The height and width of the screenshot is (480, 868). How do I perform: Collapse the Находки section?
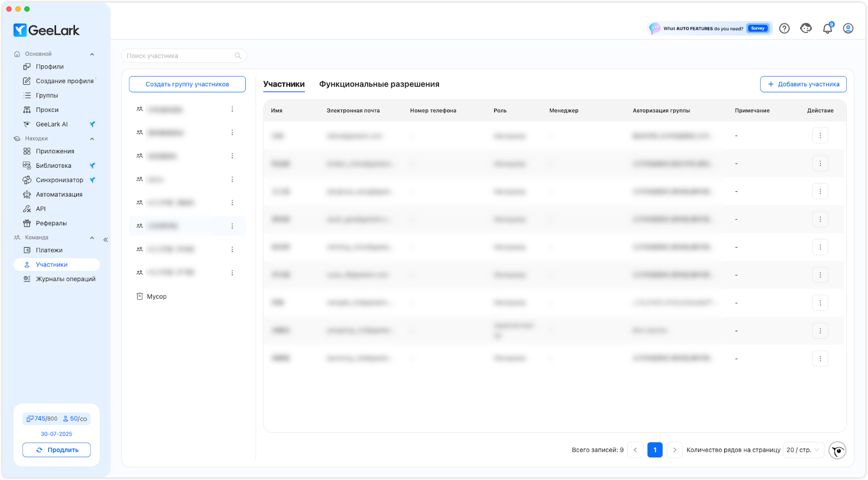[x=92, y=139]
